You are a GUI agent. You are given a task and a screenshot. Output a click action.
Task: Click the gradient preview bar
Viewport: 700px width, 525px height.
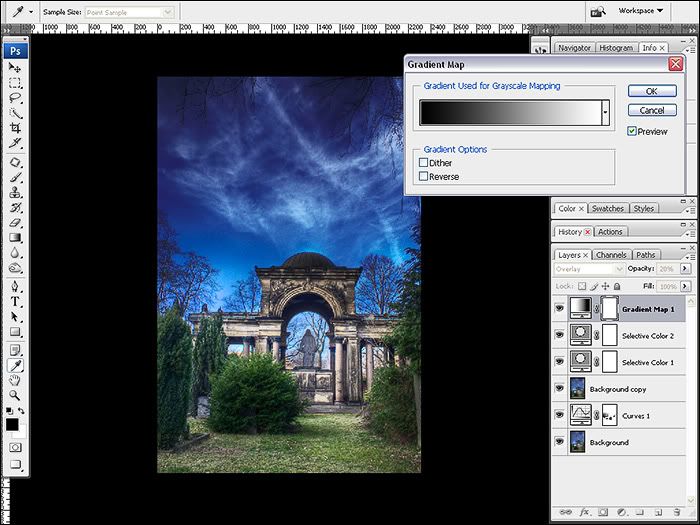coord(511,112)
